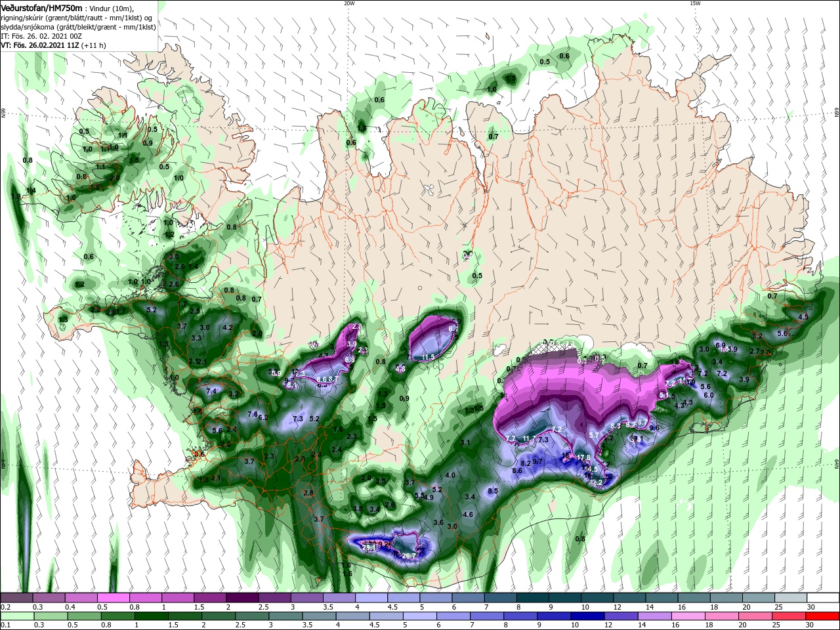Click the 7.4 precipitation value on map

tap(211, 391)
